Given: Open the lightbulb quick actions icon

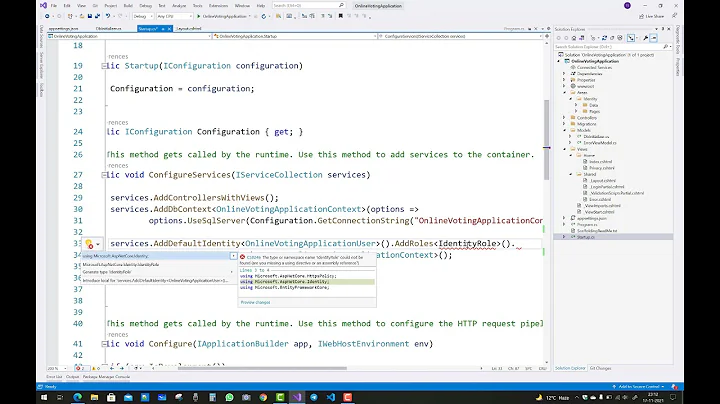Looking at the screenshot, I should pyautogui.click(x=89, y=244).
